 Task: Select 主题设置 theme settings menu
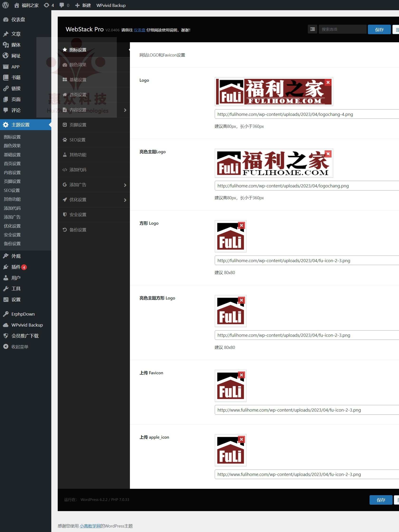(25, 125)
